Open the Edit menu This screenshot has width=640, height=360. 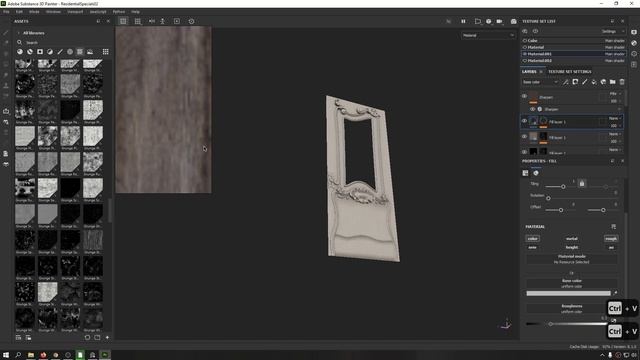pos(19,12)
